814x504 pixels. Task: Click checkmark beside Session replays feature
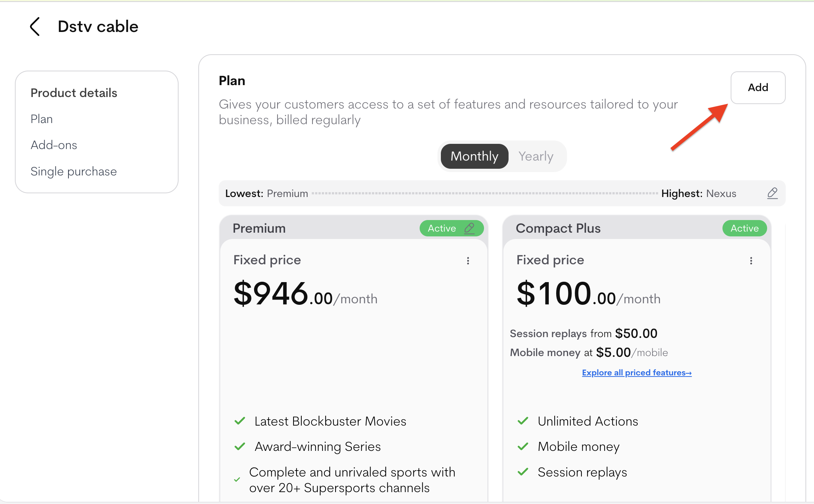click(x=523, y=472)
